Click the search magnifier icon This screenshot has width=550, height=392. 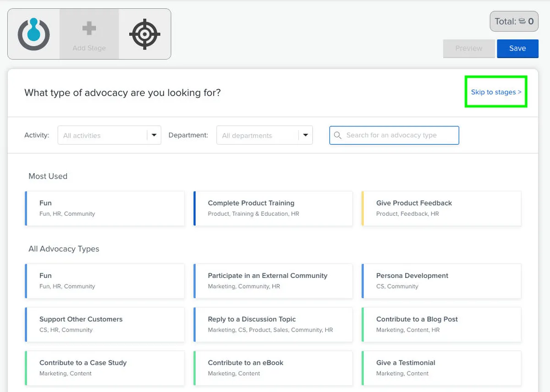coord(338,136)
